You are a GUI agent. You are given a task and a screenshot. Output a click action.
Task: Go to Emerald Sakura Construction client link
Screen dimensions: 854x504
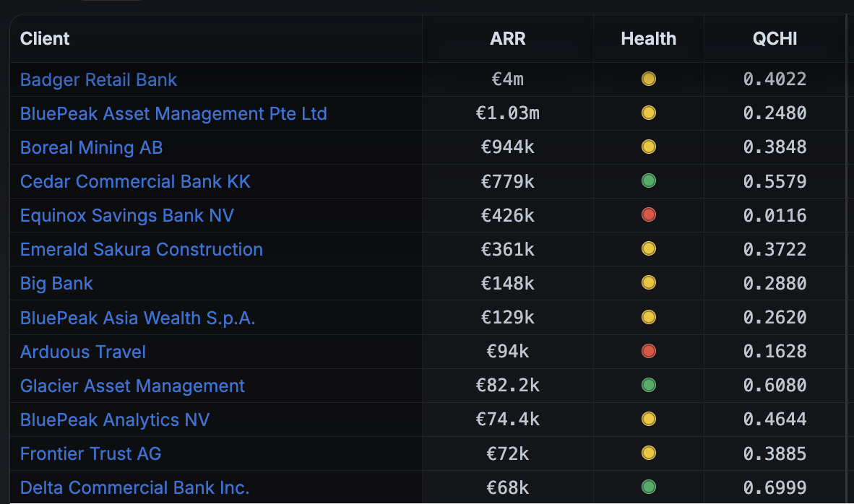(x=142, y=249)
